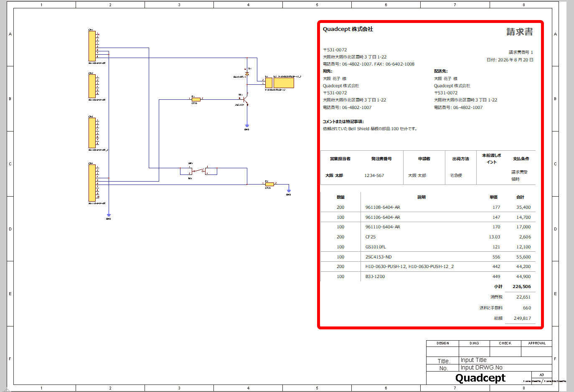Select the U2 H10-0630-PUSH-12_2 component block
The width and height of the screenshot is (574, 392).
click(x=284, y=83)
